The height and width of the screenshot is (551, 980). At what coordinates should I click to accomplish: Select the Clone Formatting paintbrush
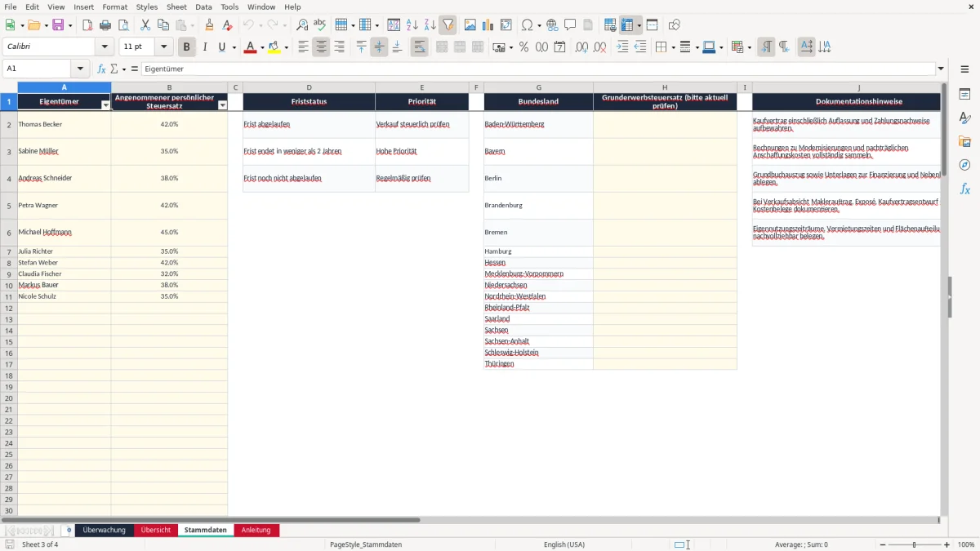209,25
